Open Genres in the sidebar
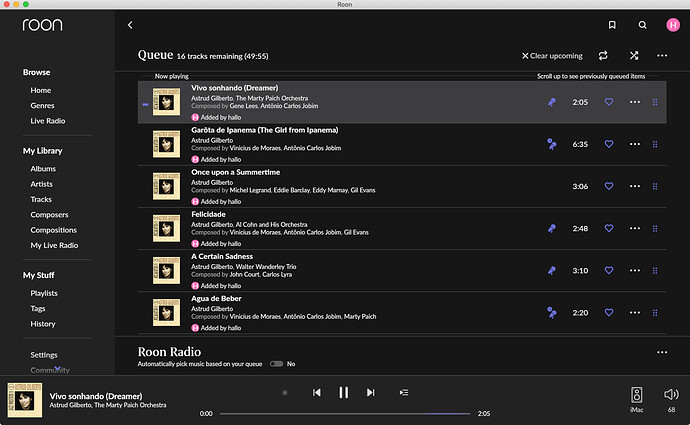Screen dimensions: 690x425 click(42, 106)
